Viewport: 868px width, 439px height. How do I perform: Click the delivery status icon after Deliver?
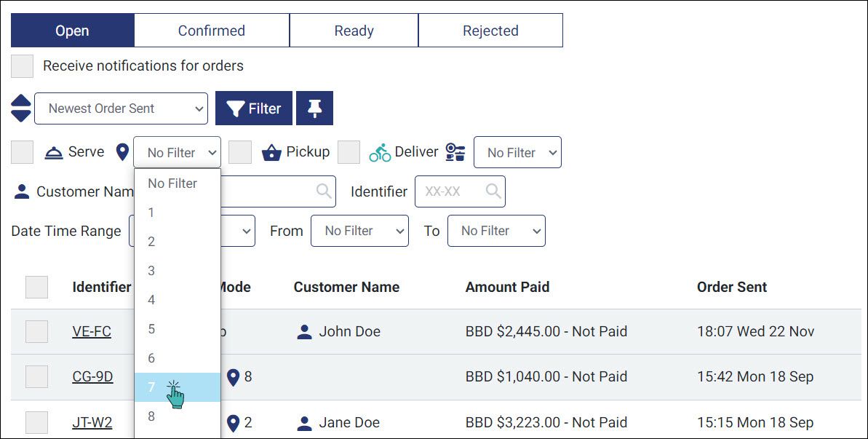pos(455,152)
